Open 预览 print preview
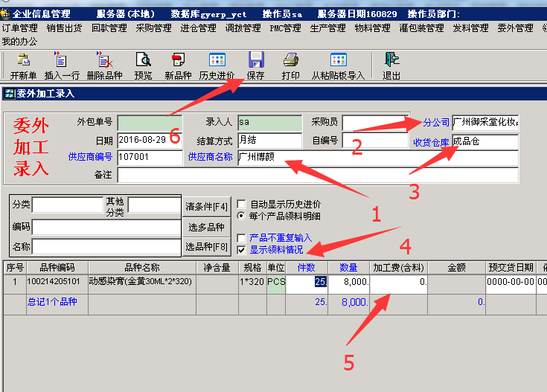This screenshot has height=392, width=547. pos(143,61)
